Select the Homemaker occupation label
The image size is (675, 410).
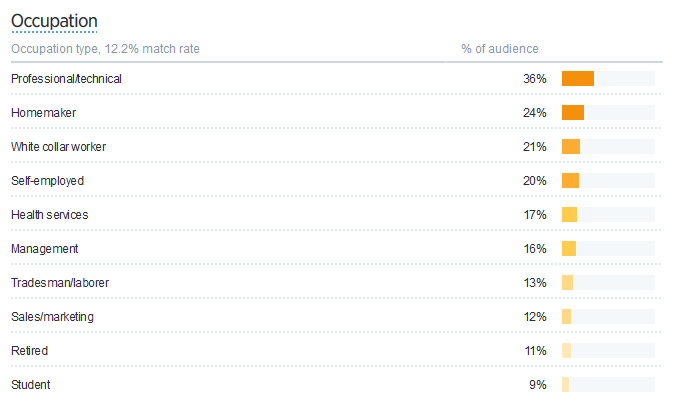pos(43,113)
